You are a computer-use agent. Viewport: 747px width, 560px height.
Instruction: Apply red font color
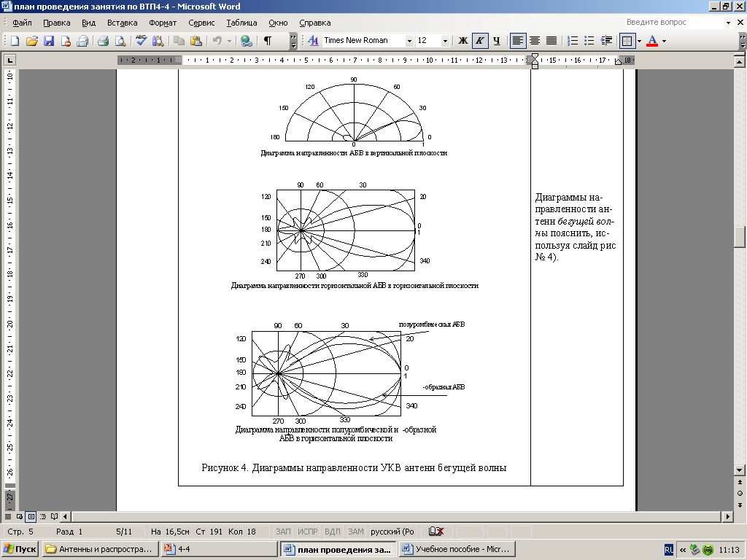tap(652, 41)
